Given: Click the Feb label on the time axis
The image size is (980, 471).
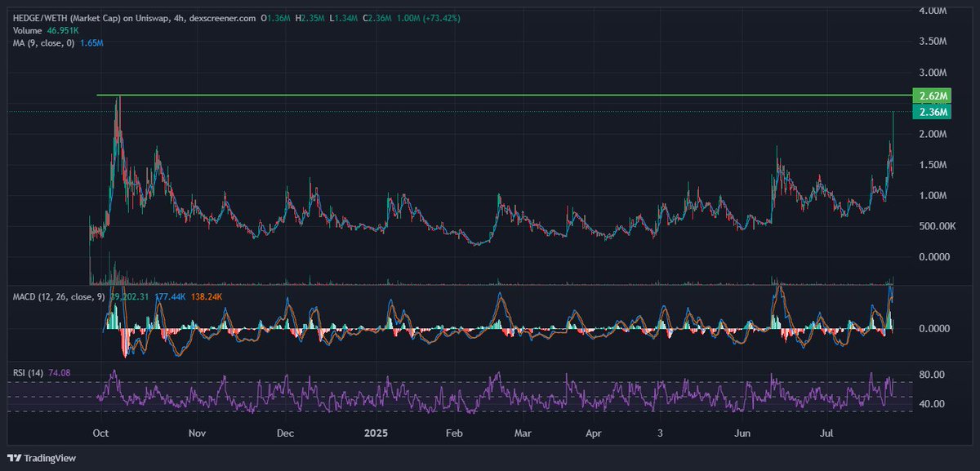Looking at the screenshot, I should point(455,433).
